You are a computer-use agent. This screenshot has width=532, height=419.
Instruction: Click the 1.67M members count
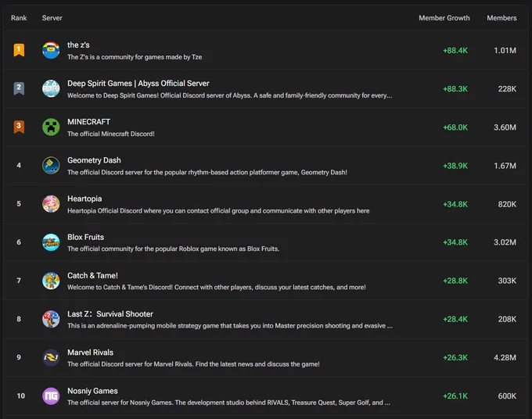tap(505, 166)
